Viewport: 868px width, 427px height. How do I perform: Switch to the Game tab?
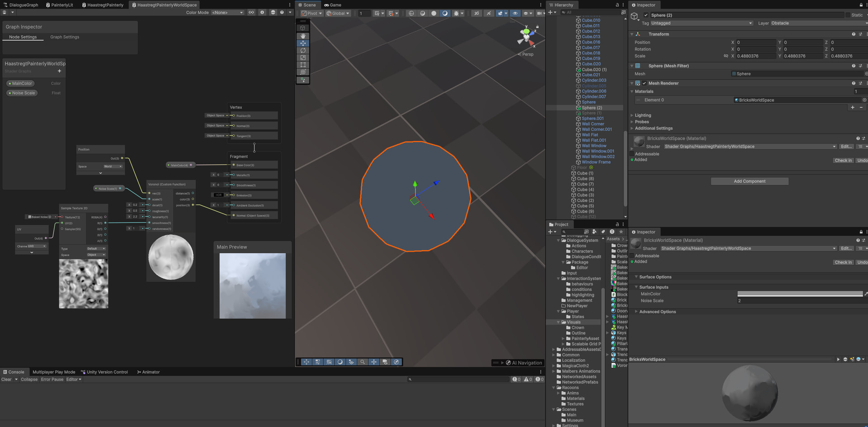coord(333,5)
